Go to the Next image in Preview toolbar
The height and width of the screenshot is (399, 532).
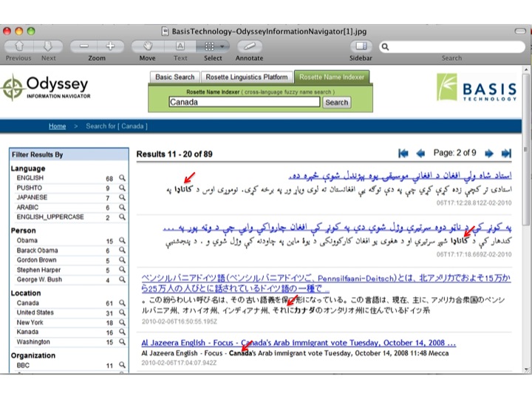tap(48, 46)
